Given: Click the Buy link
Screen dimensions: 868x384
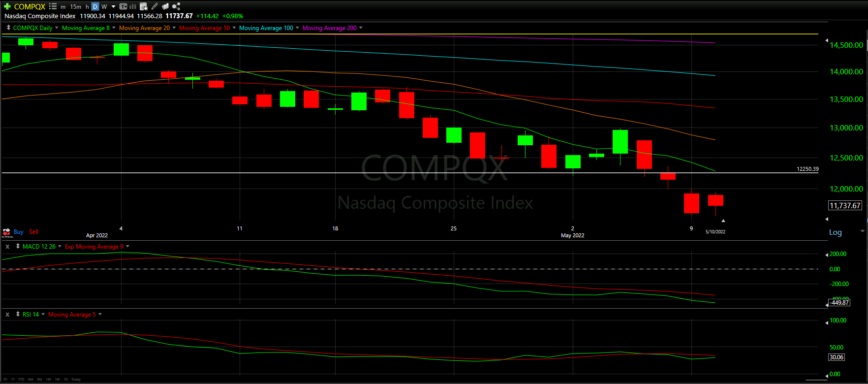Looking at the screenshot, I should coord(19,231).
